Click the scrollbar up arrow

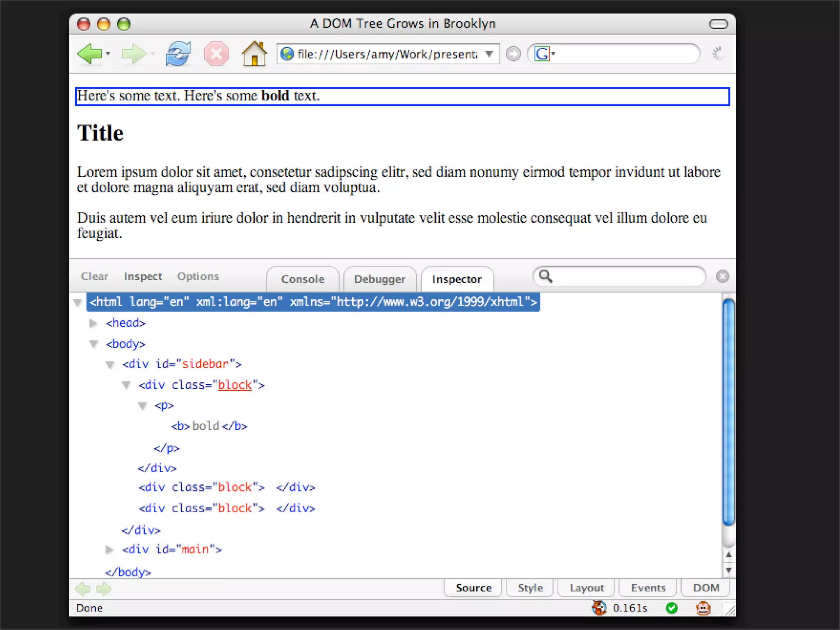tap(728, 555)
